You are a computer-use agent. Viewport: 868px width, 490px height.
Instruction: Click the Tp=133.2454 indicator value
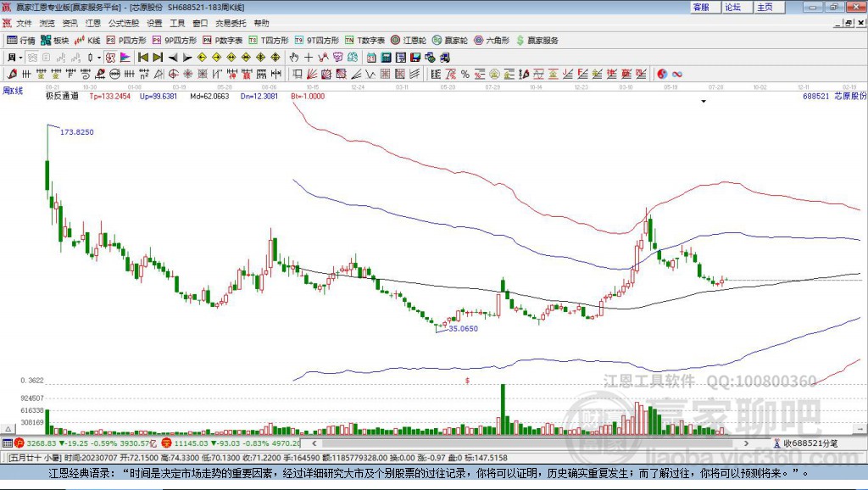click(110, 96)
